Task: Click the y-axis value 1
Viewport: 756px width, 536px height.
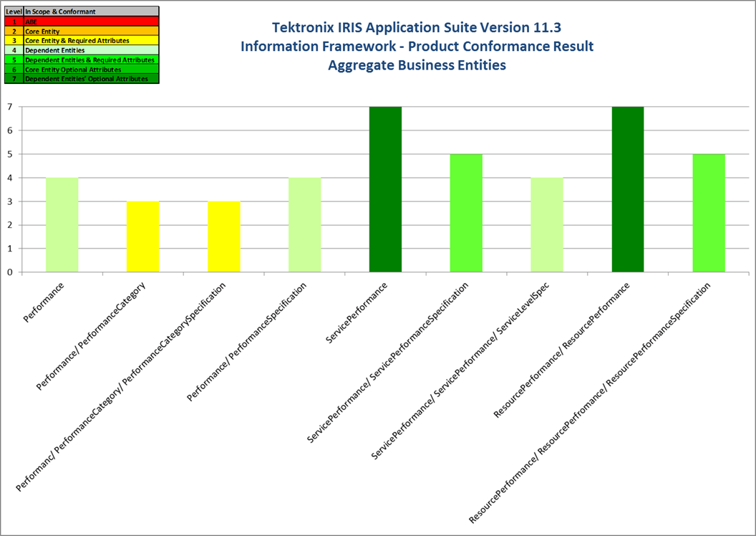Action: [x=9, y=249]
